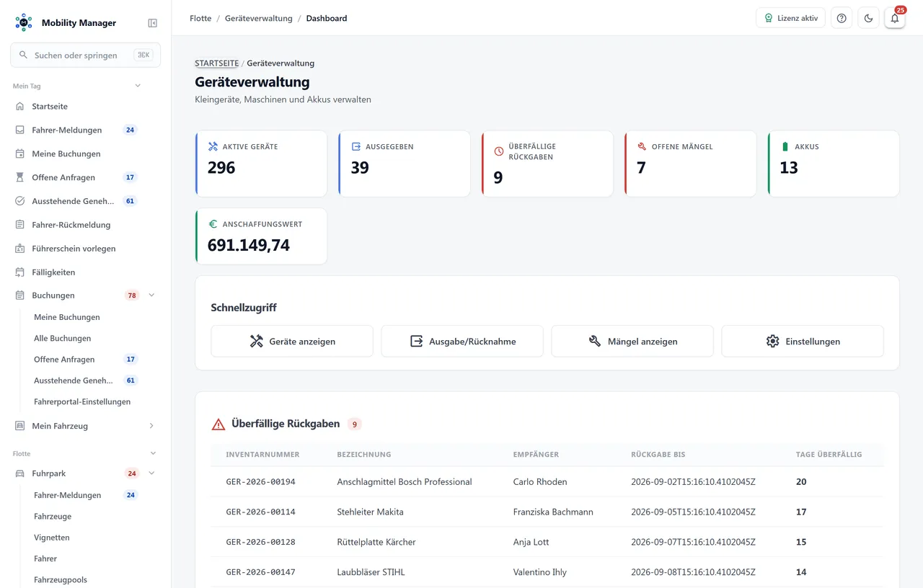Image resolution: width=923 pixels, height=588 pixels.
Task: Click the hourglass icon beside Offene Anfragen
Action: (x=19, y=177)
